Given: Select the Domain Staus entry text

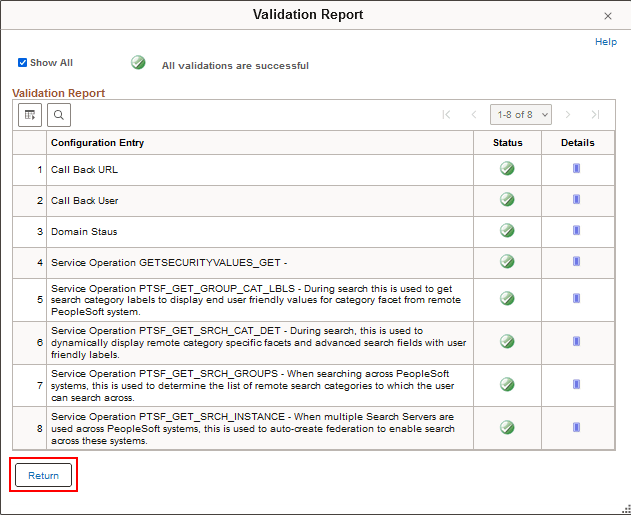Looking at the screenshot, I should (x=84, y=232).
